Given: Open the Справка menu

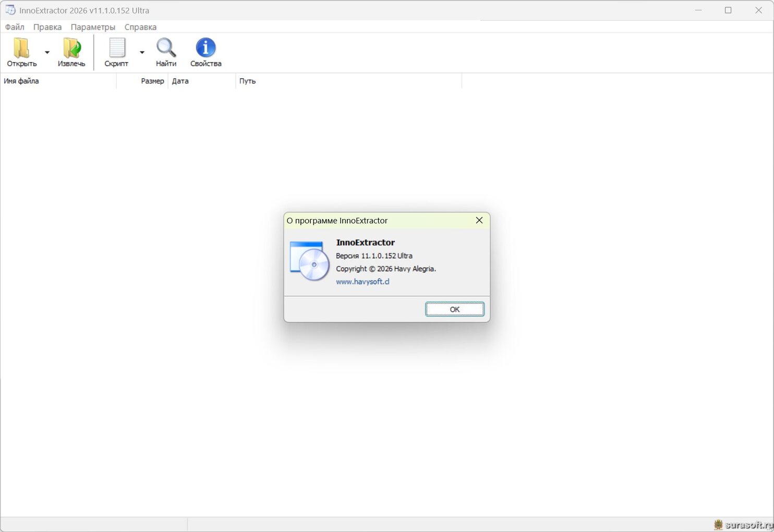Looking at the screenshot, I should tap(140, 27).
